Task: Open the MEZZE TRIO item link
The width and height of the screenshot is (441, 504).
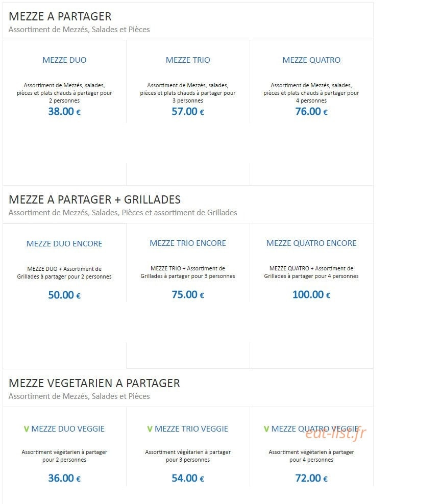Action: click(x=188, y=60)
